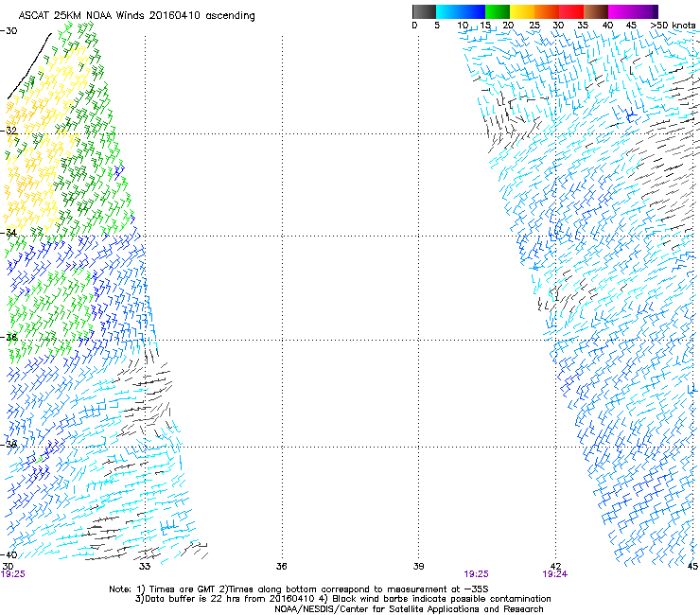Select the -32 latitude axis label
The width and height of the screenshot is (700, 615).
click(9, 131)
